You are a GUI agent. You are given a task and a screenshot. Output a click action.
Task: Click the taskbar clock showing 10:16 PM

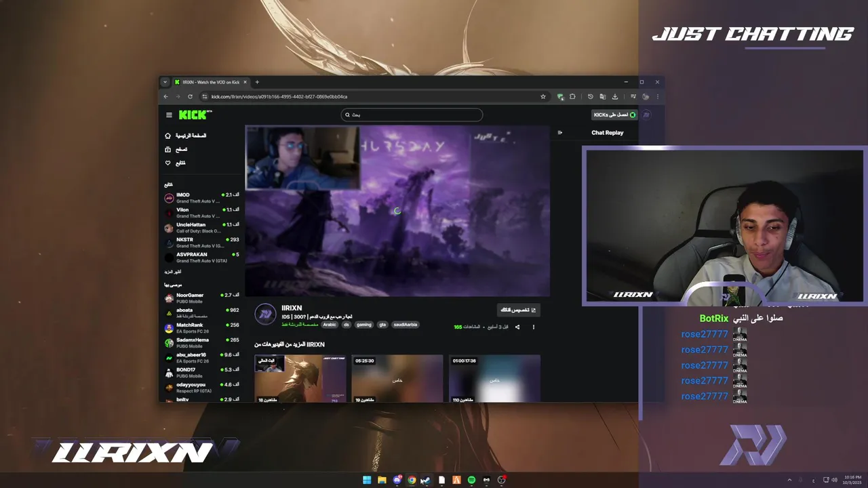coord(853,480)
